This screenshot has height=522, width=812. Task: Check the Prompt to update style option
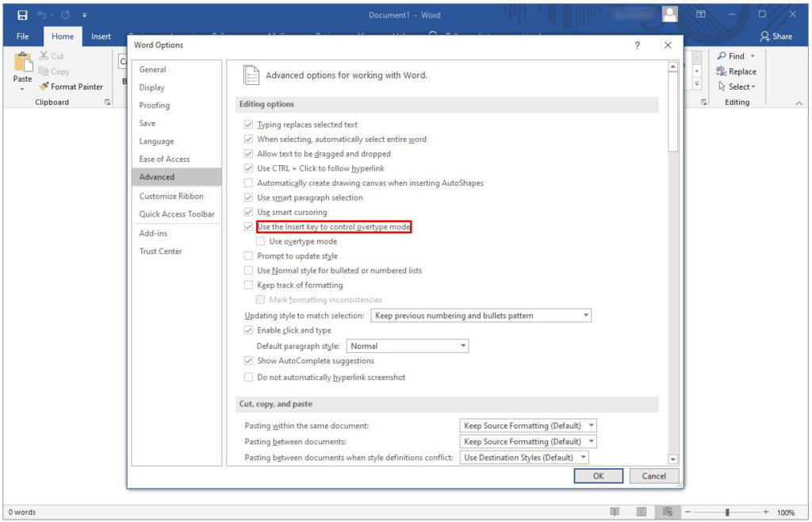[249, 255]
